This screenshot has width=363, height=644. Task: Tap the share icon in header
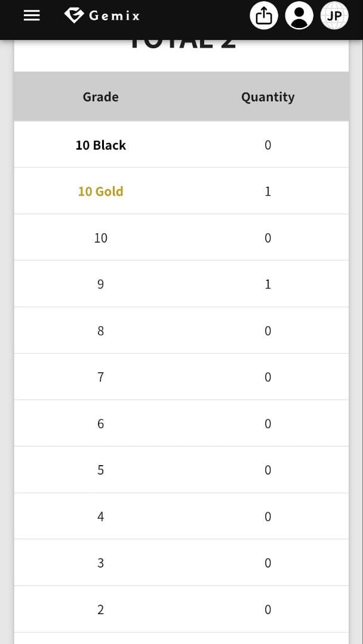point(264,16)
